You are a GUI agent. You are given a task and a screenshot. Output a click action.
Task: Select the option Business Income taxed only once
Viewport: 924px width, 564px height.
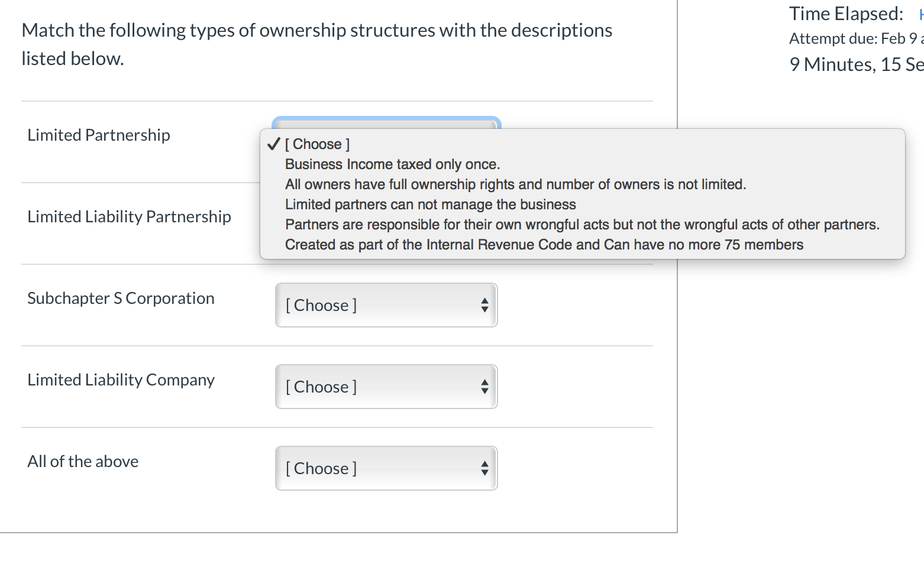392,164
